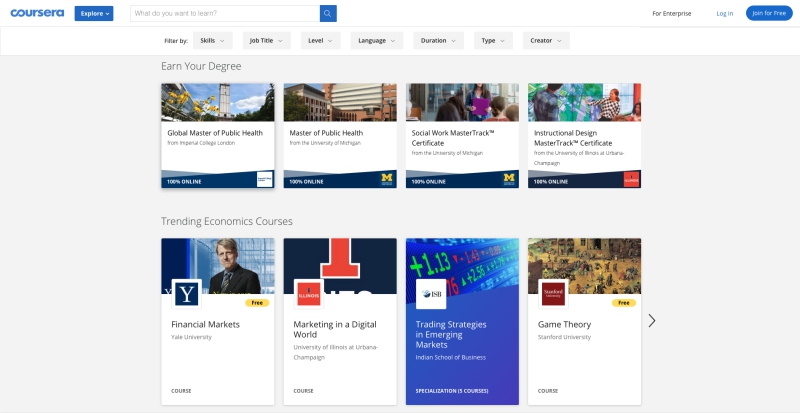The image size is (800, 413).
Task: Click '100% ONLINE' on Imperial College card
Action: (184, 182)
